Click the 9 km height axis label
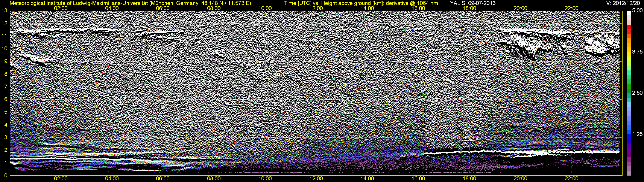 click(x=6, y=61)
